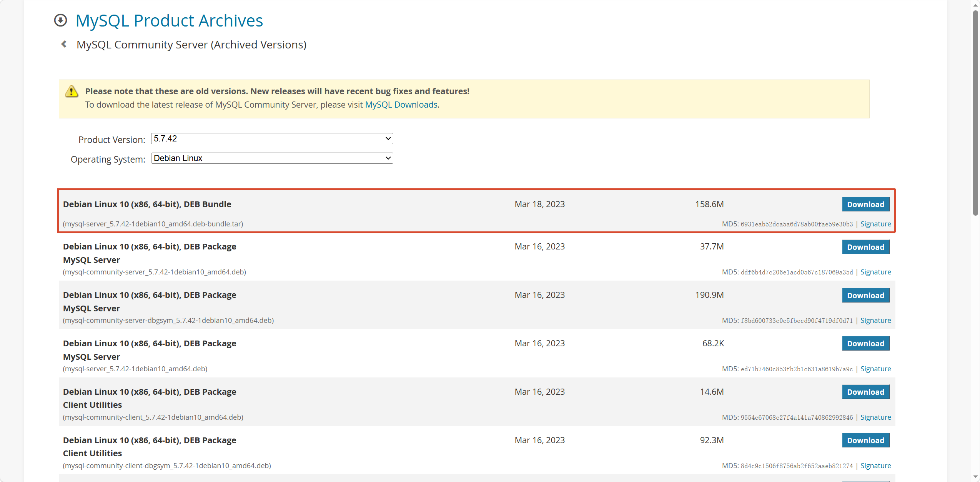980x482 pixels.
Task: Click the back chevron beside MySQL Community Server
Action: click(x=64, y=45)
